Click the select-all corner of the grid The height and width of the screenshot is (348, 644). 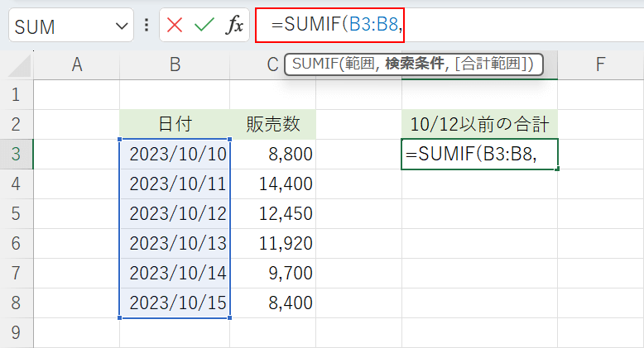17,64
